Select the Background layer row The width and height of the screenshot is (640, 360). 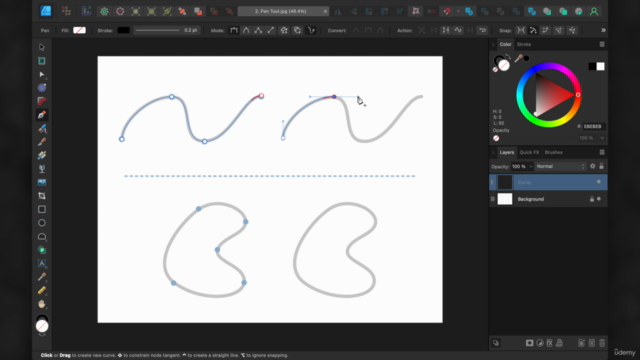point(548,199)
